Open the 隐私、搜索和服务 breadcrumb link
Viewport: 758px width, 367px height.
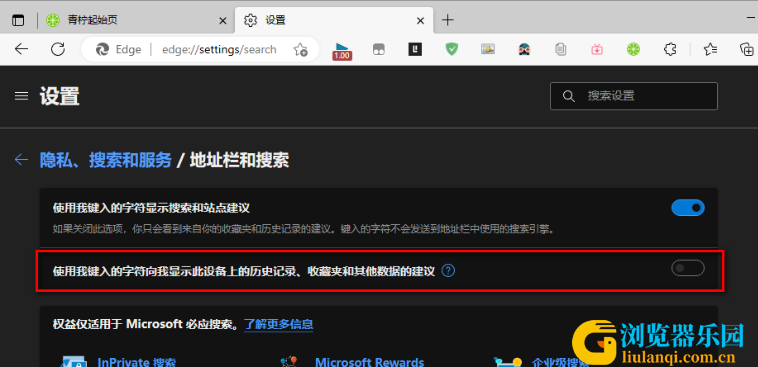(x=105, y=160)
